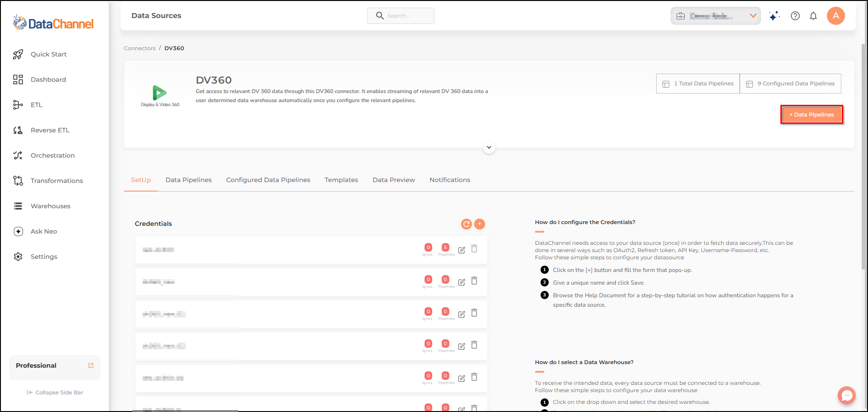Go to Warehouses

pos(42,206)
